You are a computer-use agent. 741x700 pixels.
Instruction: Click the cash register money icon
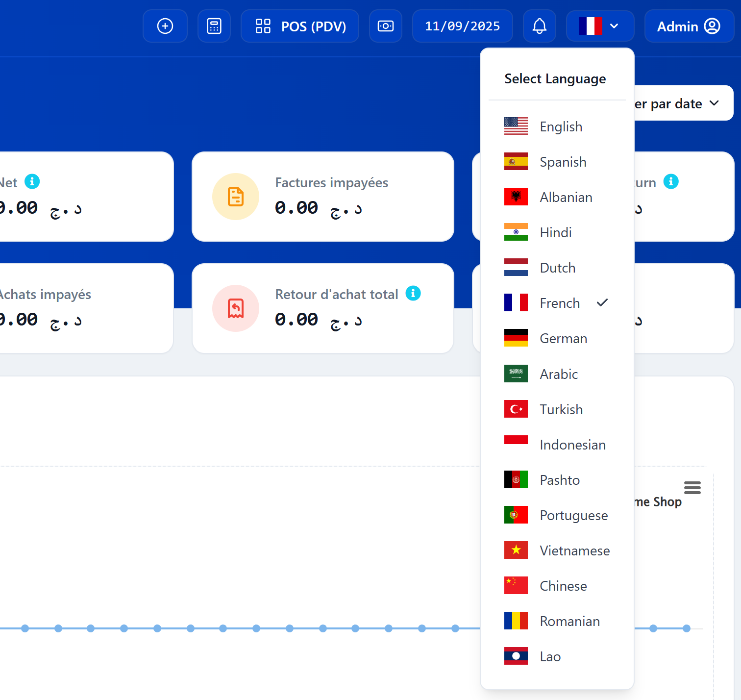point(385,26)
